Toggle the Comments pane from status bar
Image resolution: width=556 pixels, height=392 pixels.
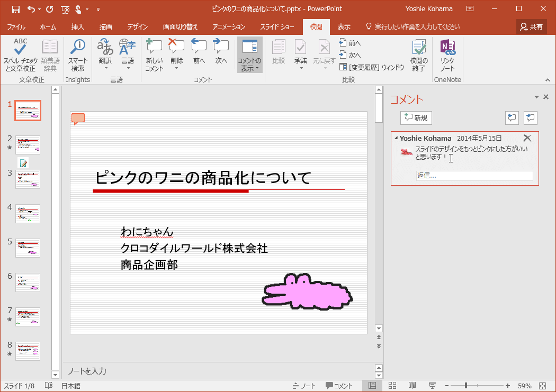pos(339,386)
